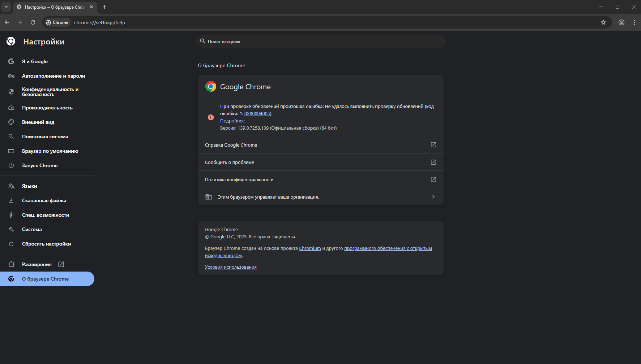Open Политика конфиденциальности row

[321, 179]
